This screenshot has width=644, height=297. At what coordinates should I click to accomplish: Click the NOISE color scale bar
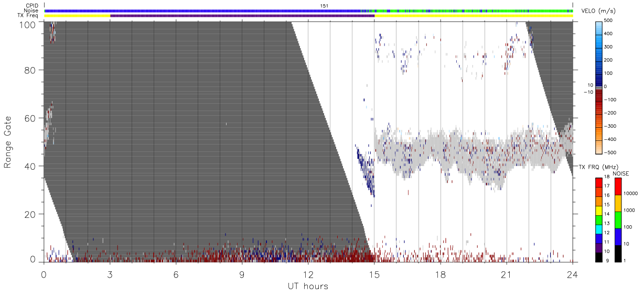point(618,219)
